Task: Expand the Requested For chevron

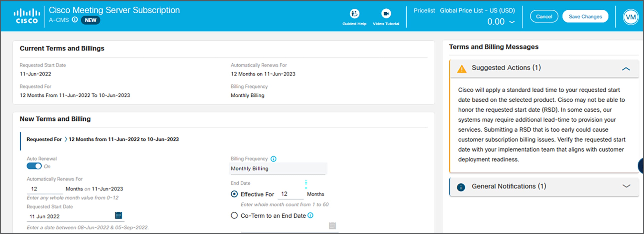Action: click(x=66, y=139)
